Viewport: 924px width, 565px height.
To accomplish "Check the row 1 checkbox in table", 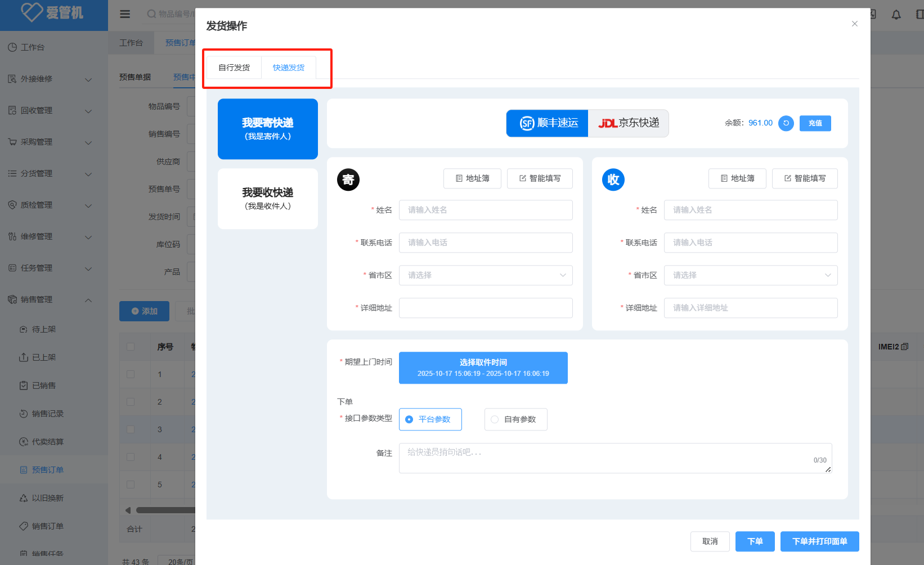I will point(131,374).
